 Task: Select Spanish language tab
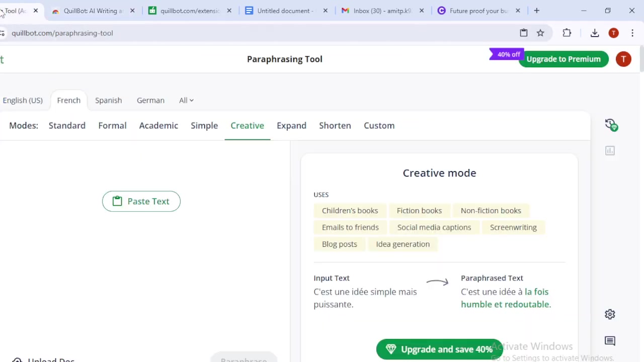(109, 100)
